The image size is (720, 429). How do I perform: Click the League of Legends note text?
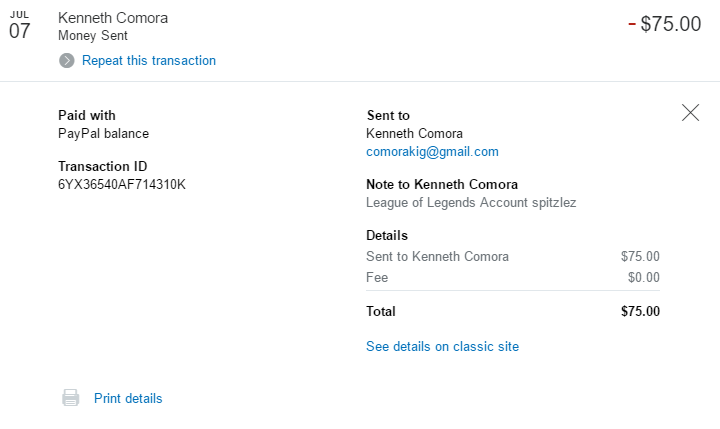(x=471, y=203)
